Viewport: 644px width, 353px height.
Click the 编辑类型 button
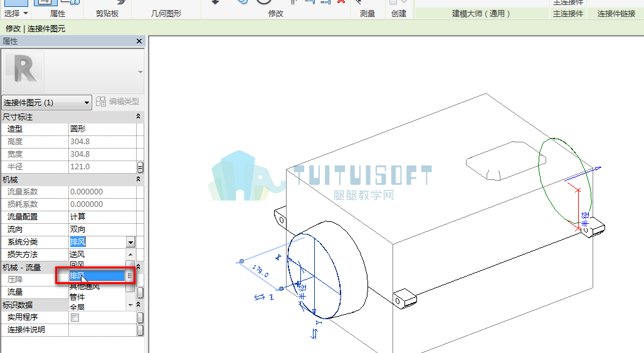tap(118, 102)
